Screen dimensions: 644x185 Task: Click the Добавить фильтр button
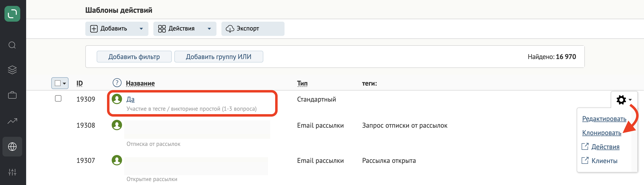point(134,57)
